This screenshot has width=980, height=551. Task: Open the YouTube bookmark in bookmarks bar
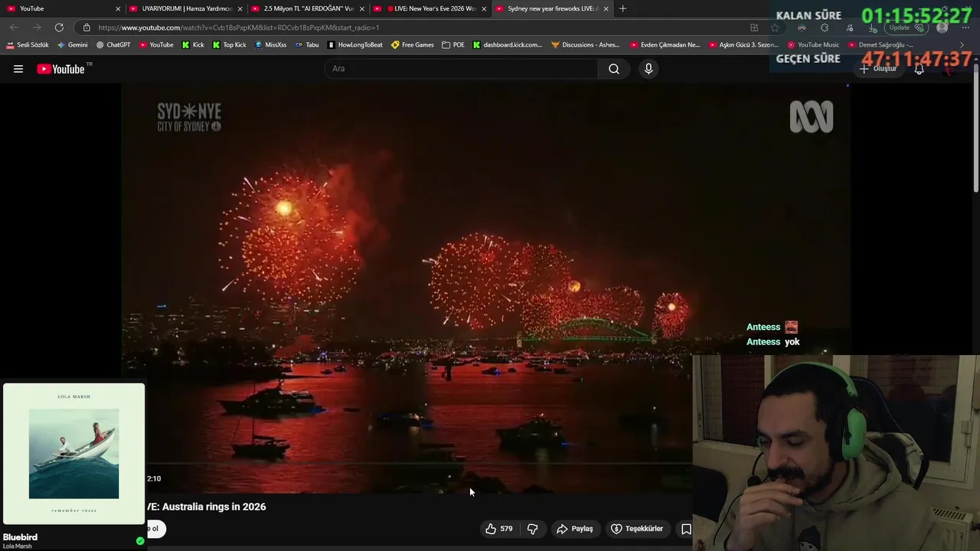point(156,45)
